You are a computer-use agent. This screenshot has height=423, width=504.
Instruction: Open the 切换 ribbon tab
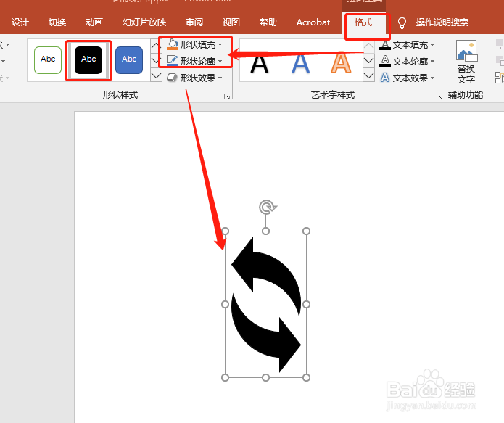57,22
